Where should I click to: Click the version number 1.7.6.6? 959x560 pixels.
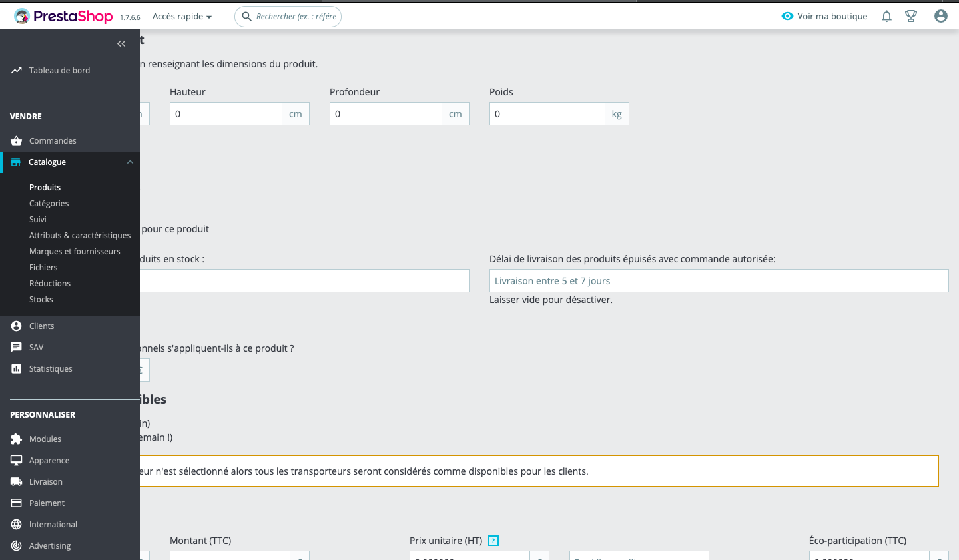tap(130, 18)
